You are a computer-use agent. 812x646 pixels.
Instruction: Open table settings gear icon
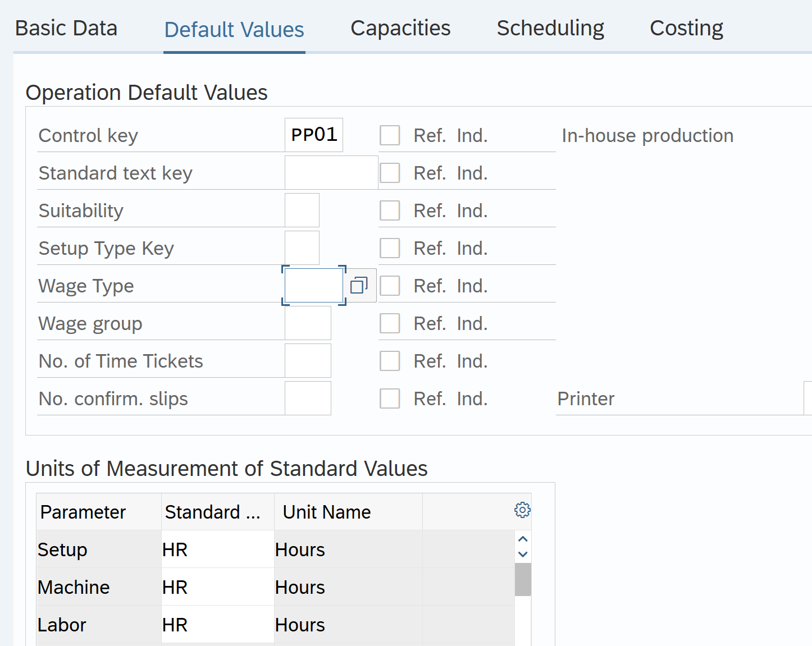point(522,510)
